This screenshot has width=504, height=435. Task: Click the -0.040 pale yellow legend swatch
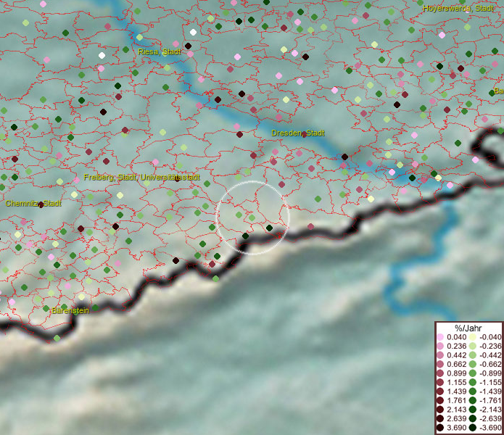[x=472, y=338]
